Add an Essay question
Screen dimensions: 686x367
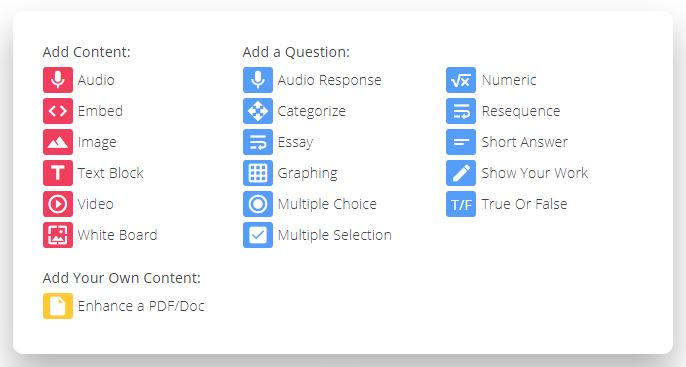coord(258,142)
